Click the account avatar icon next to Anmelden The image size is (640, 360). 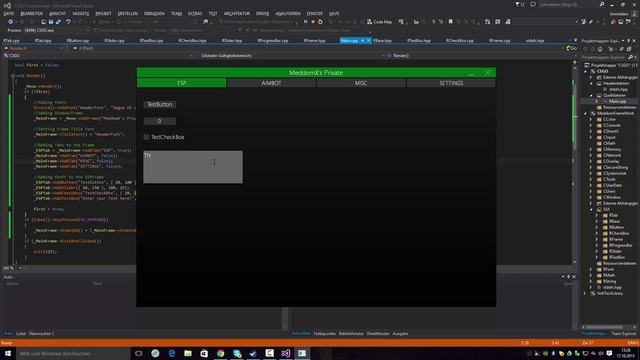click(634, 13)
